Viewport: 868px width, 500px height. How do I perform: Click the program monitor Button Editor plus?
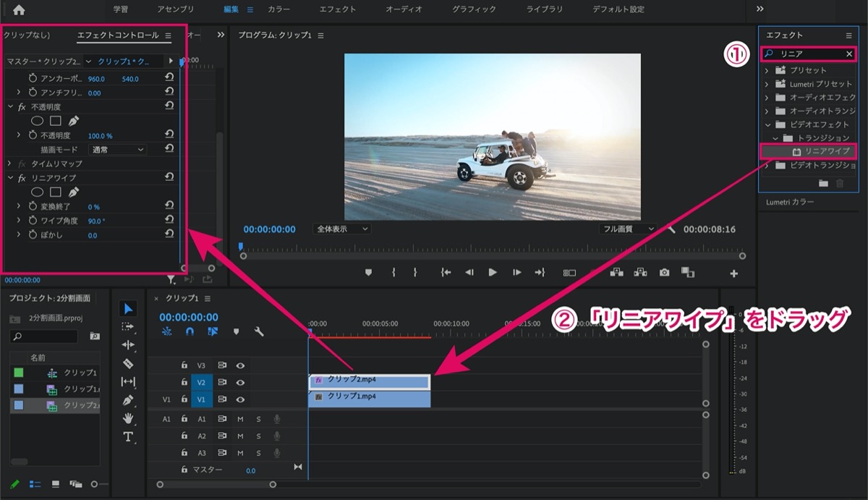[733, 274]
